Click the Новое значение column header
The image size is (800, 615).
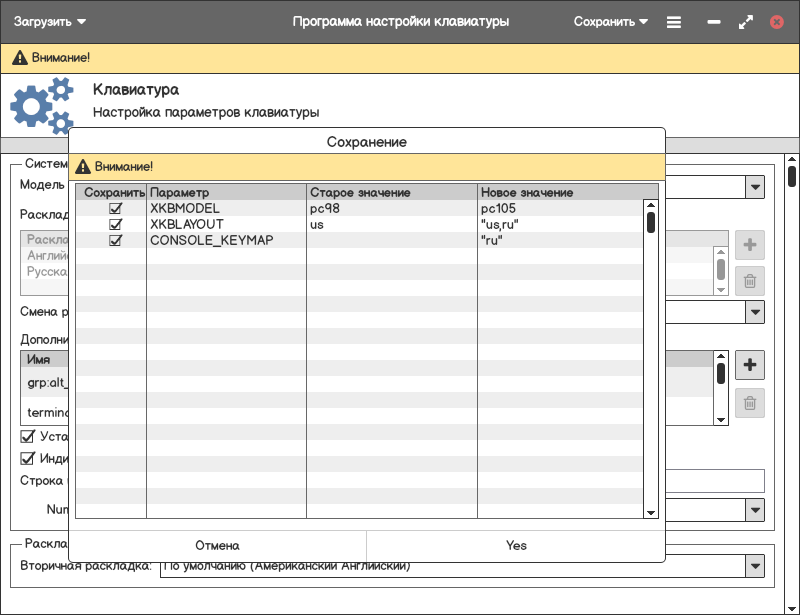click(x=560, y=192)
